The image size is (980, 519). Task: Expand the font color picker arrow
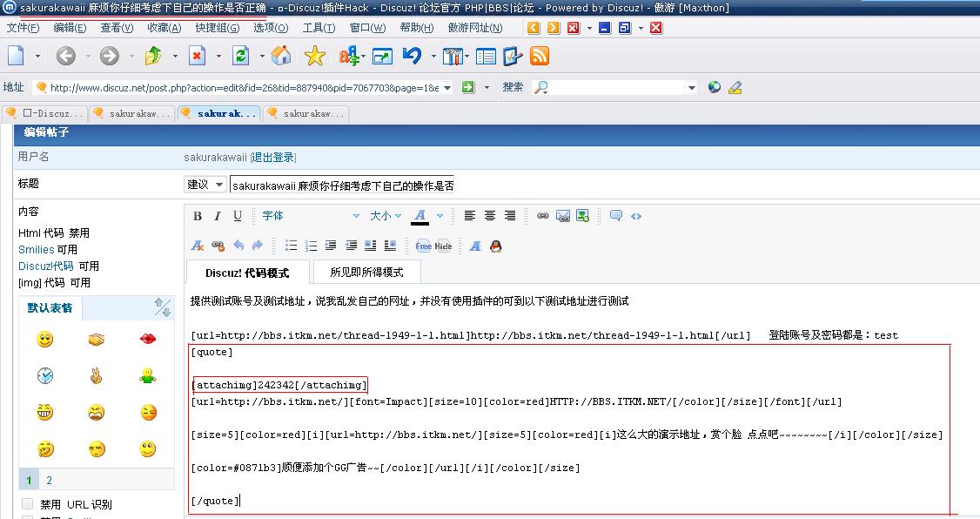440,216
